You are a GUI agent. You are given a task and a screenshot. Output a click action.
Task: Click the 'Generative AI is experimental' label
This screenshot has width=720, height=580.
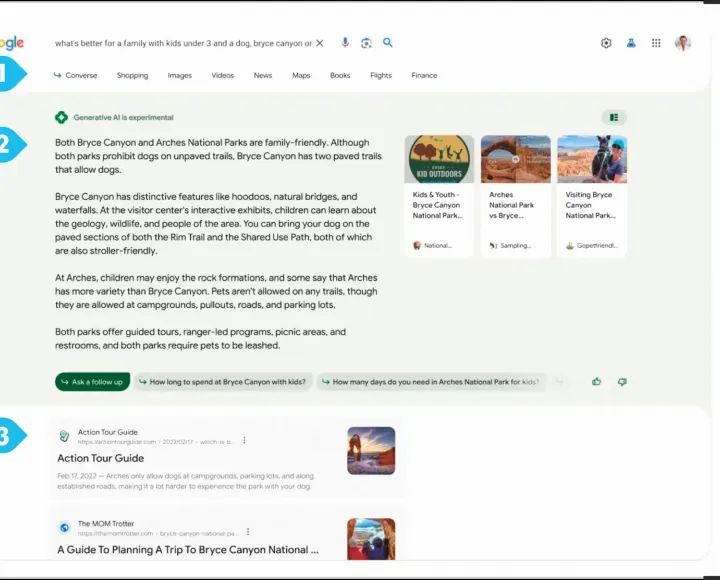pos(124,118)
